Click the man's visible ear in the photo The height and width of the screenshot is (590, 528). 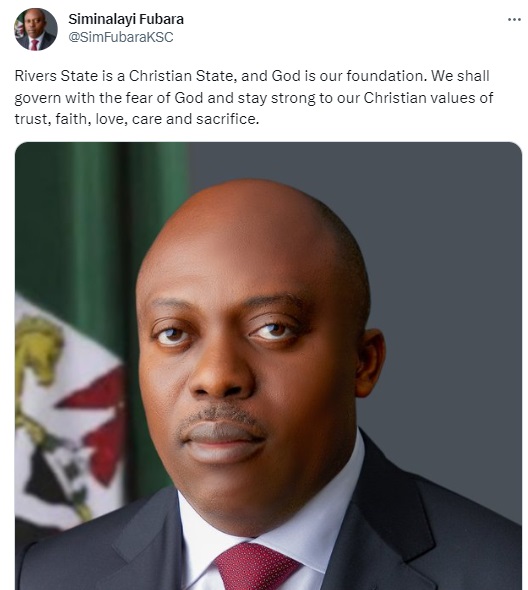click(x=371, y=363)
